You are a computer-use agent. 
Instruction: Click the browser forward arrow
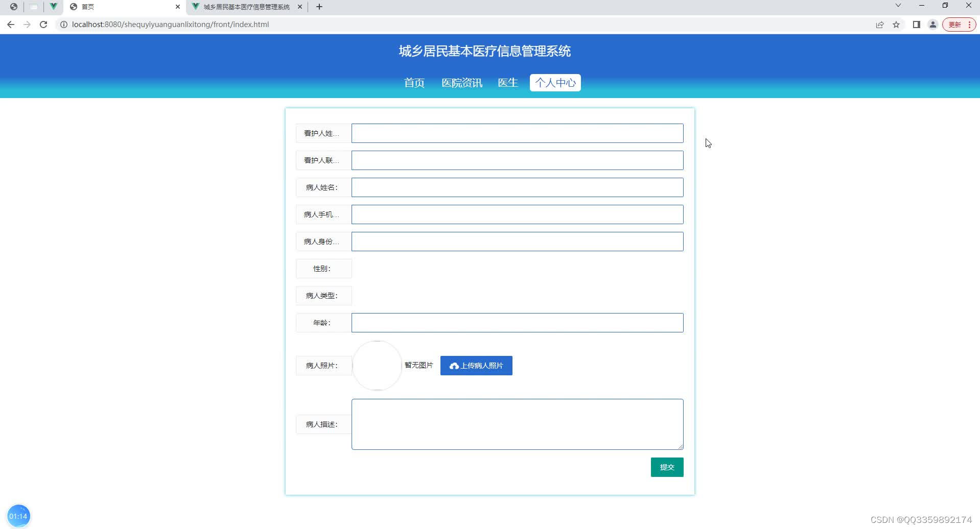(27, 25)
